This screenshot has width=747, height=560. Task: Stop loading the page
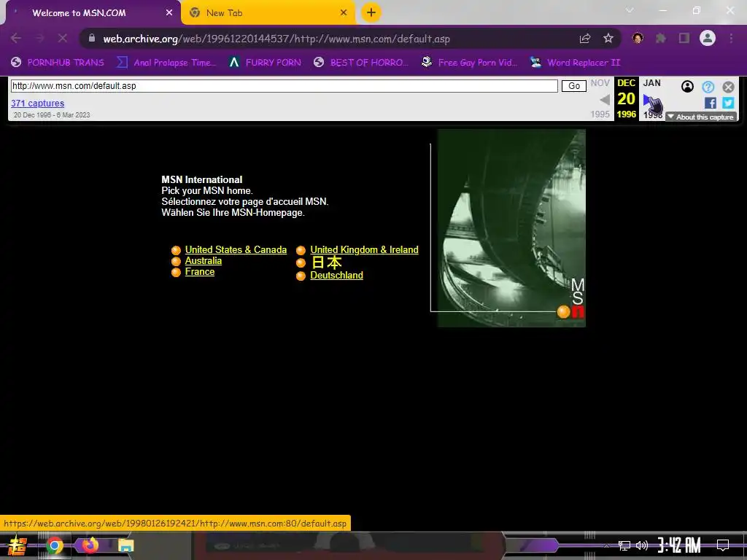coord(63,38)
